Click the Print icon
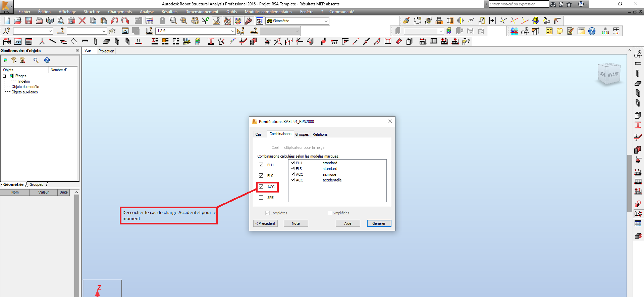This screenshot has width=644, height=297. [x=39, y=20]
